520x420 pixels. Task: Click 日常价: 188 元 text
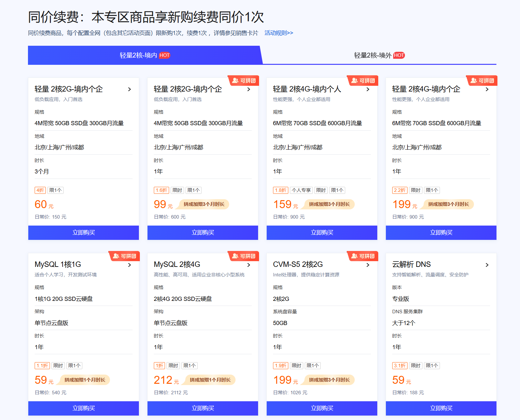tap(408, 393)
